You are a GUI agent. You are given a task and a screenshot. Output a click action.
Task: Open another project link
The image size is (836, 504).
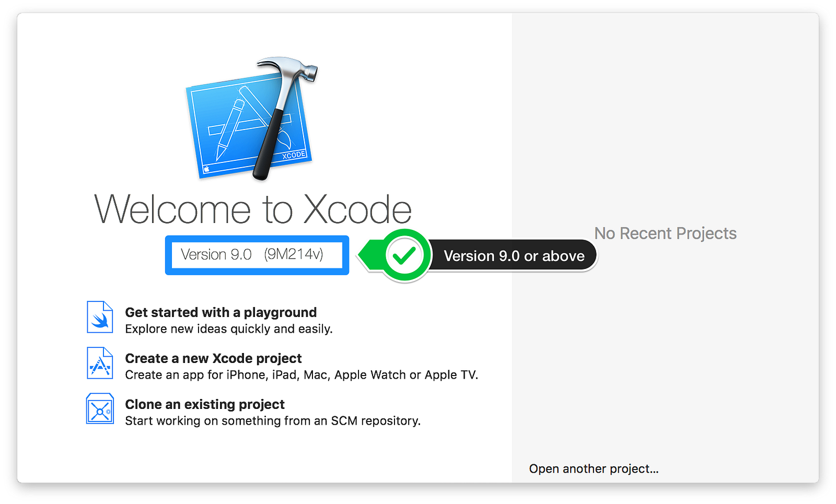coord(594,468)
